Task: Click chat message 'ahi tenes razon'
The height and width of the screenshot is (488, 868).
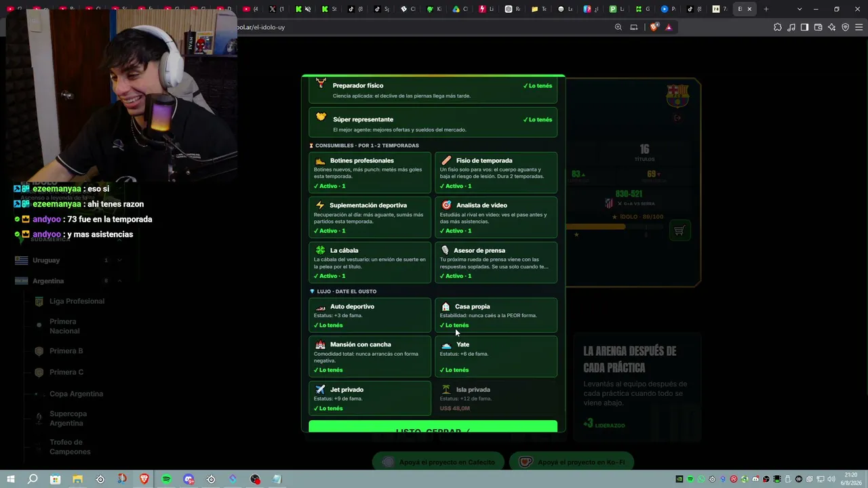Action: point(115,204)
